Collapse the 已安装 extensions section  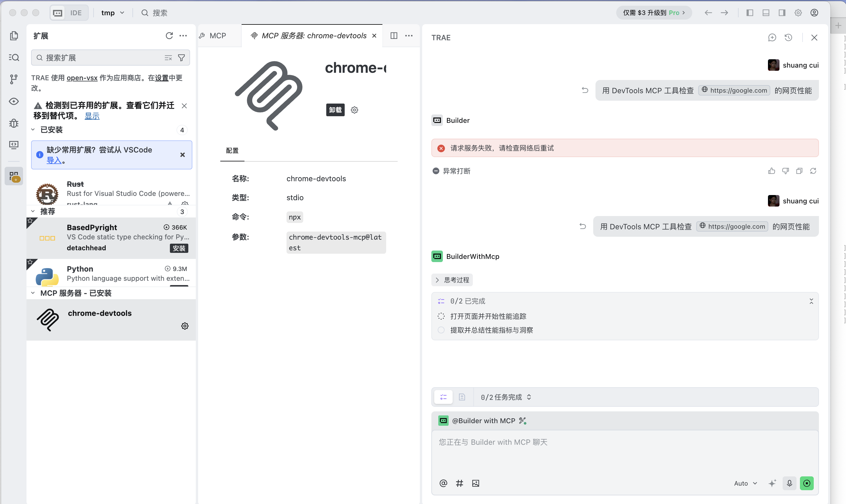point(51,130)
